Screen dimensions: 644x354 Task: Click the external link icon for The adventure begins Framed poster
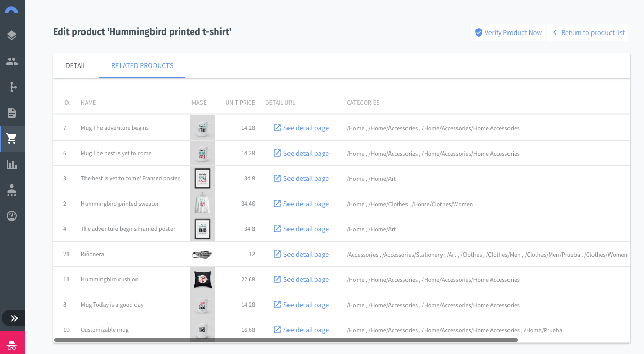point(277,229)
